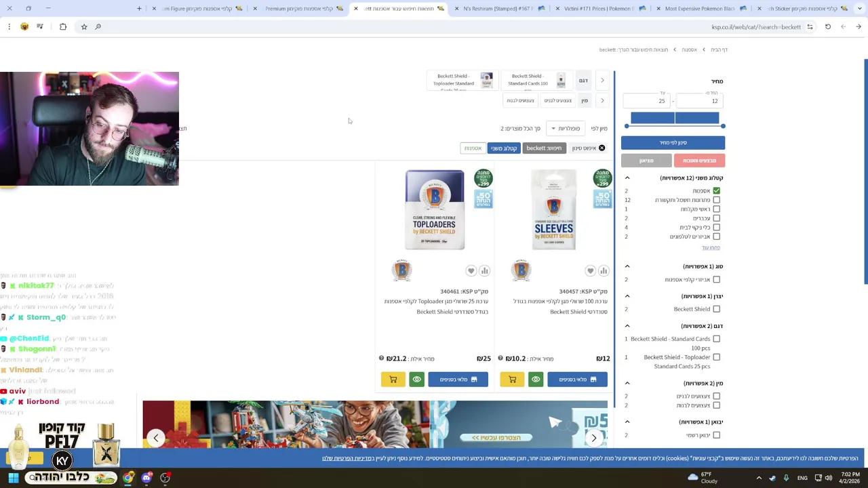Viewport: 868px width, 488px height.
Task: Click the סינון לפי מחיר button
Action: (x=673, y=143)
